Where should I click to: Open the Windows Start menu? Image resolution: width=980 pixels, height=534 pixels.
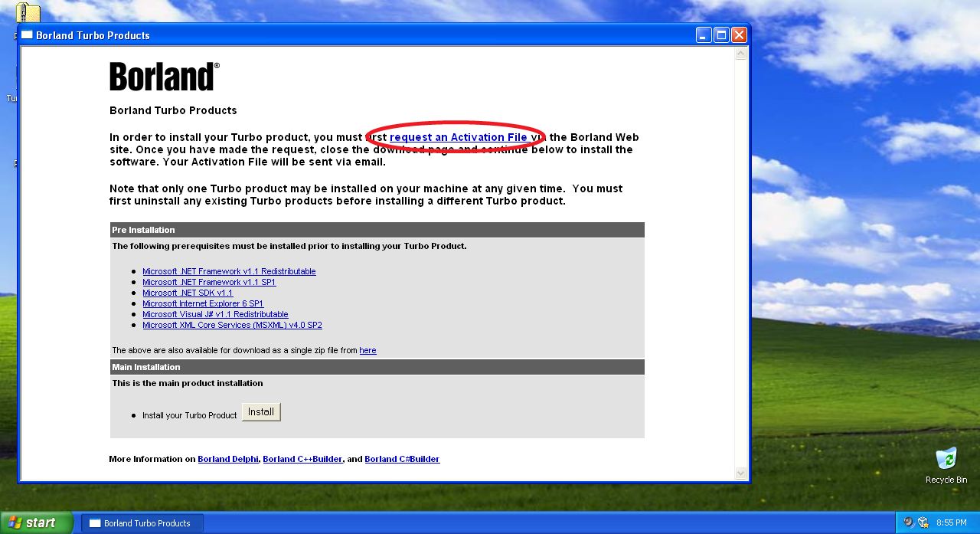click(x=36, y=523)
